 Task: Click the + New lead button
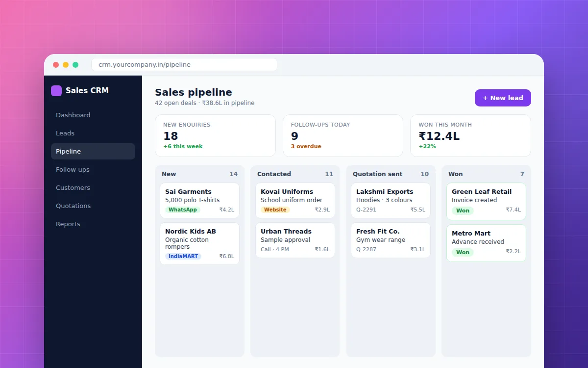[x=503, y=98]
